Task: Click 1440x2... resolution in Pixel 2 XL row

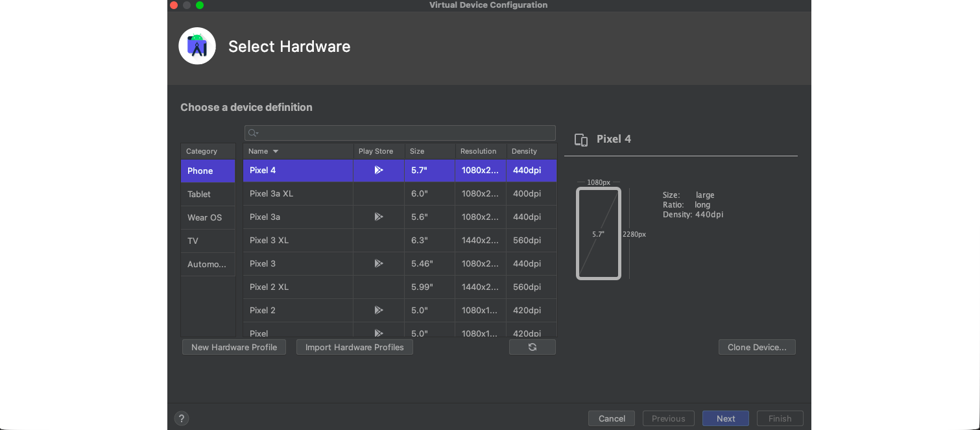Action: click(x=481, y=287)
